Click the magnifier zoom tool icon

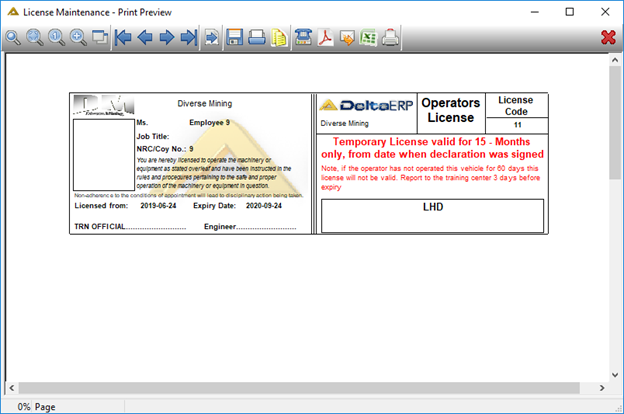[13, 38]
